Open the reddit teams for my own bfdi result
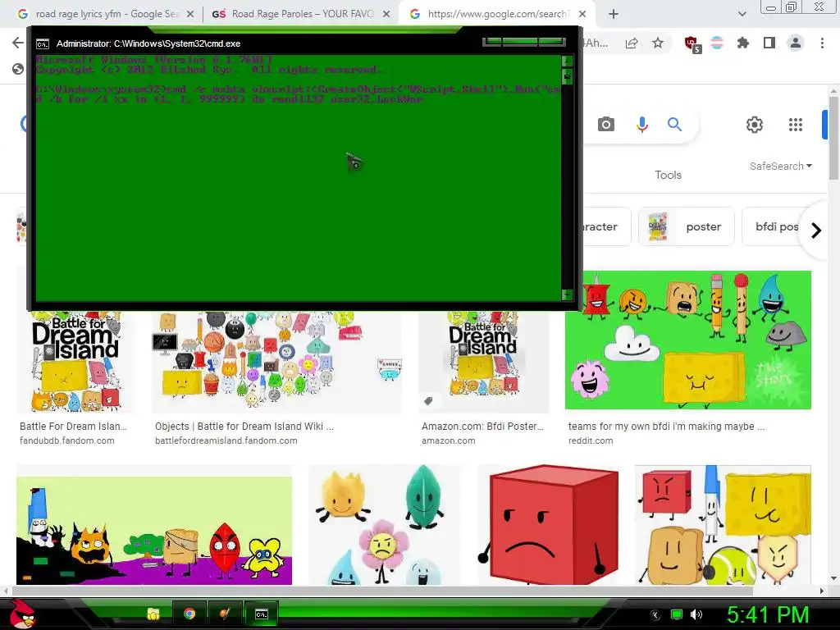Viewport: 840px width, 630px height. click(x=666, y=427)
